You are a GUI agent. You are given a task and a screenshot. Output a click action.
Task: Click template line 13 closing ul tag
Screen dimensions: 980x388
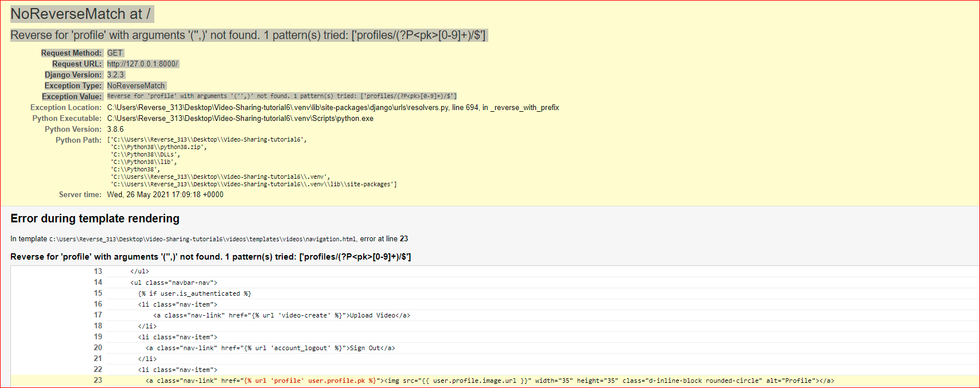[139, 272]
